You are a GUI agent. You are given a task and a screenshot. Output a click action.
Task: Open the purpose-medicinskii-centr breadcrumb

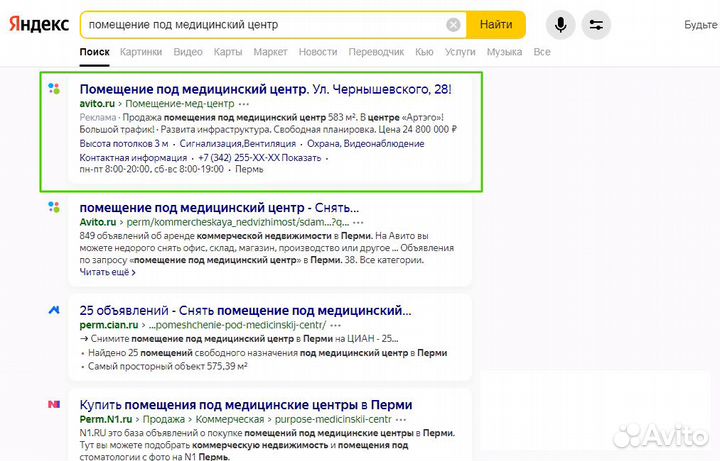(x=333, y=419)
